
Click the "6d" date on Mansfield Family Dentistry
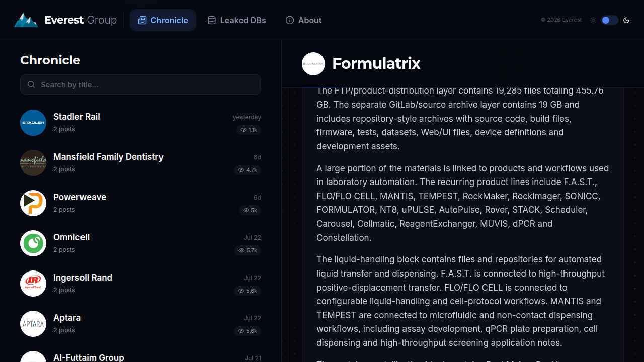[x=257, y=157]
